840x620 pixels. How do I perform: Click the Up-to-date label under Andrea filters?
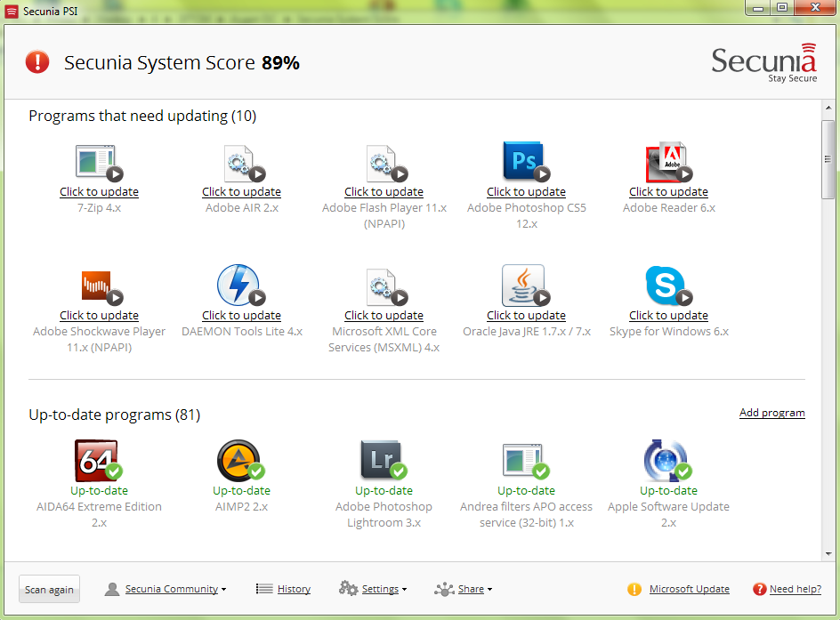(526, 490)
